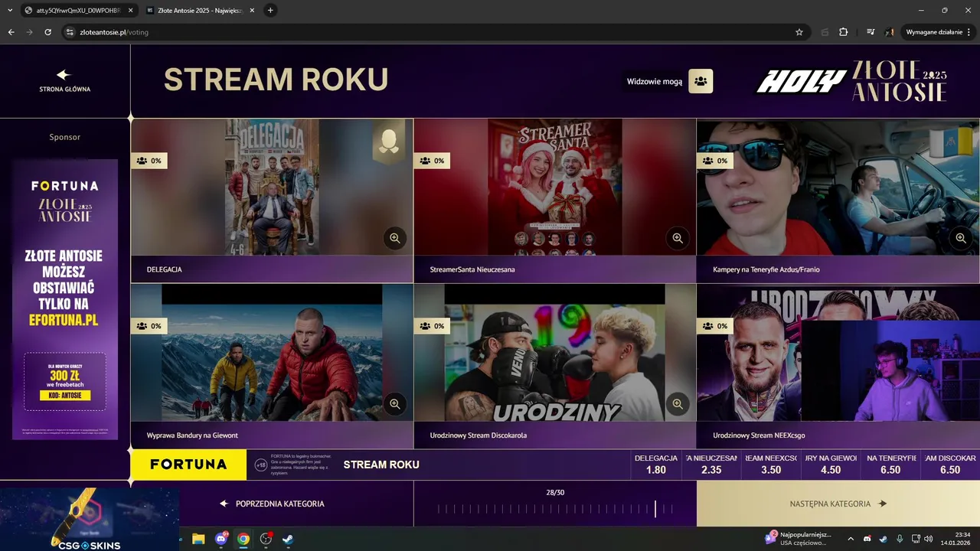980x551 pixels.
Task: Open media control music icon
Action: pyautogui.click(x=871, y=32)
